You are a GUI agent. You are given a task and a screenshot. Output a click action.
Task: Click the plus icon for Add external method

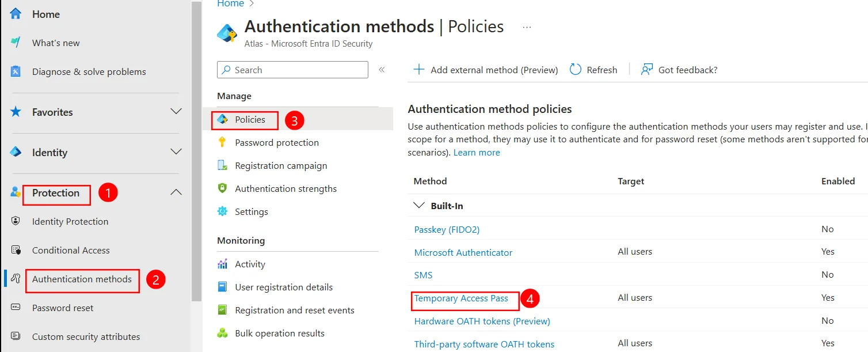(419, 70)
